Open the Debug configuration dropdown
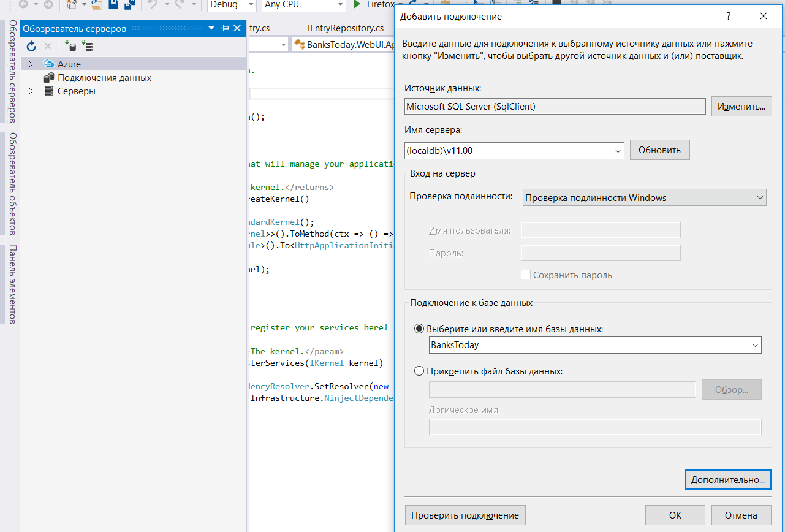Image resolution: width=785 pixels, height=532 pixels. pos(251,5)
